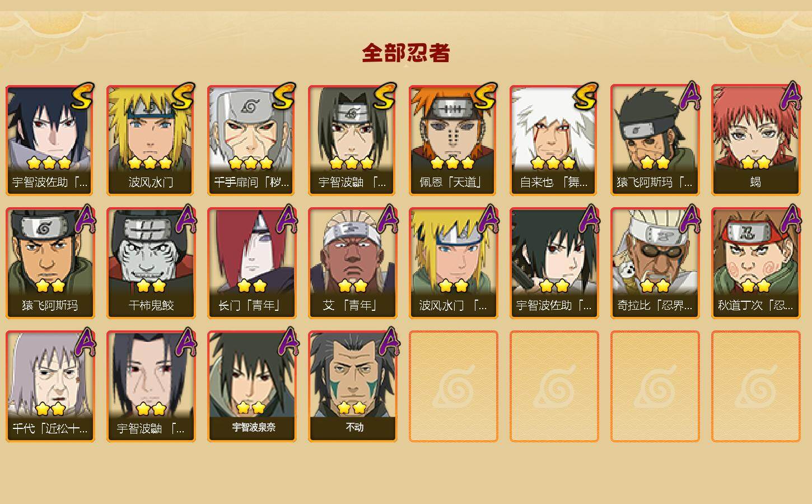The image size is (812, 504).
Task: Select the 千代 ninja card
Action: pyautogui.click(x=50, y=386)
